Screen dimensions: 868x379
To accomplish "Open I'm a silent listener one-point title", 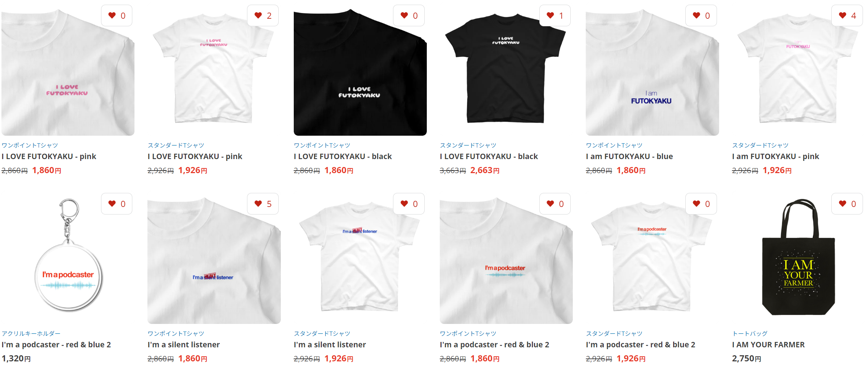I will click(x=184, y=345).
